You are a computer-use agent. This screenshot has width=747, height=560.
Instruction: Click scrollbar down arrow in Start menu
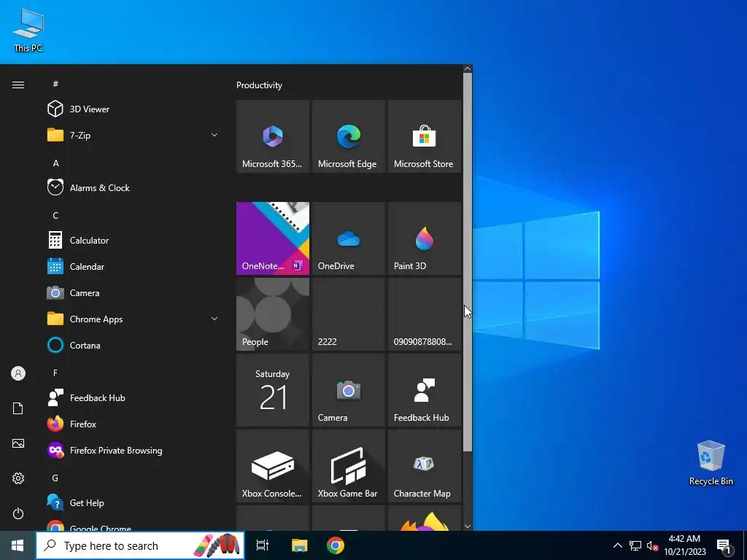468,526
